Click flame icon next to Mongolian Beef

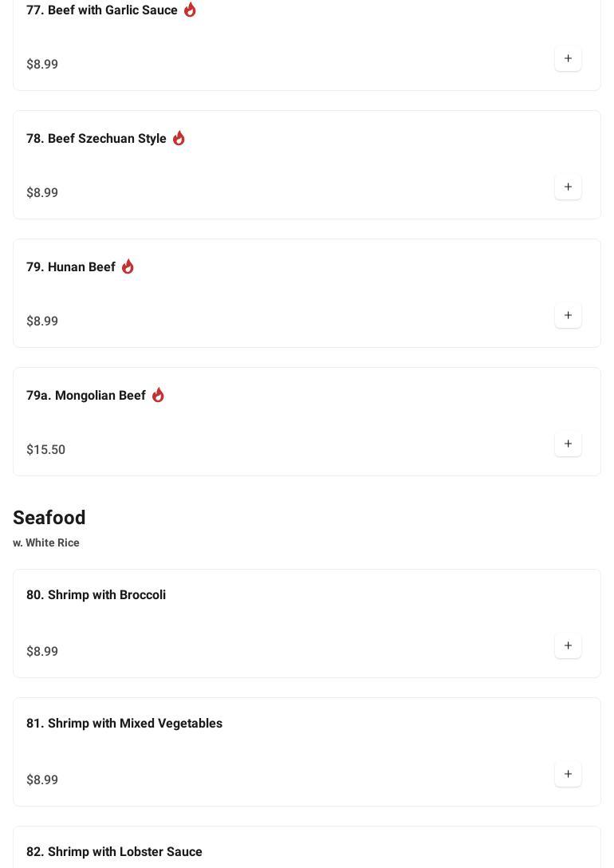158,395
